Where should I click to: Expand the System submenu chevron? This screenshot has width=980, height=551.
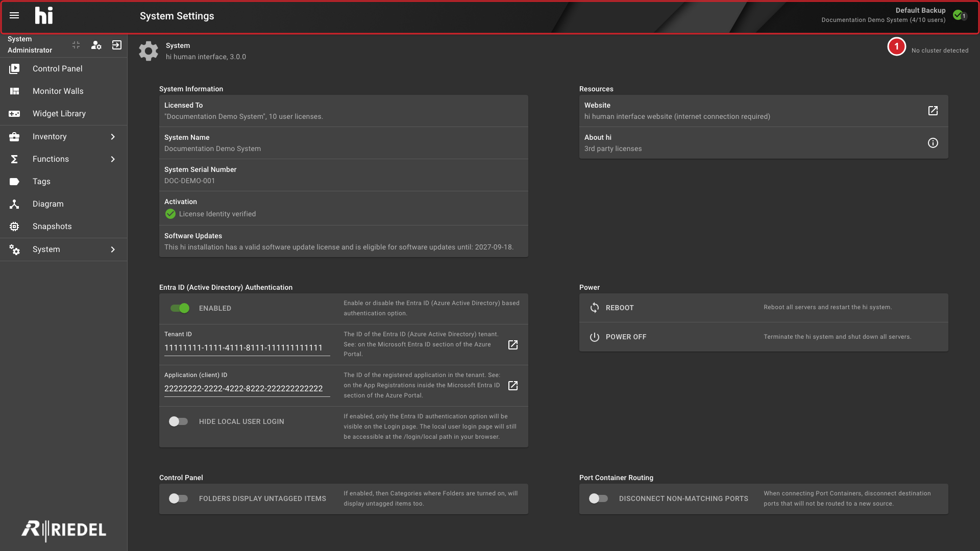click(113, 249)
